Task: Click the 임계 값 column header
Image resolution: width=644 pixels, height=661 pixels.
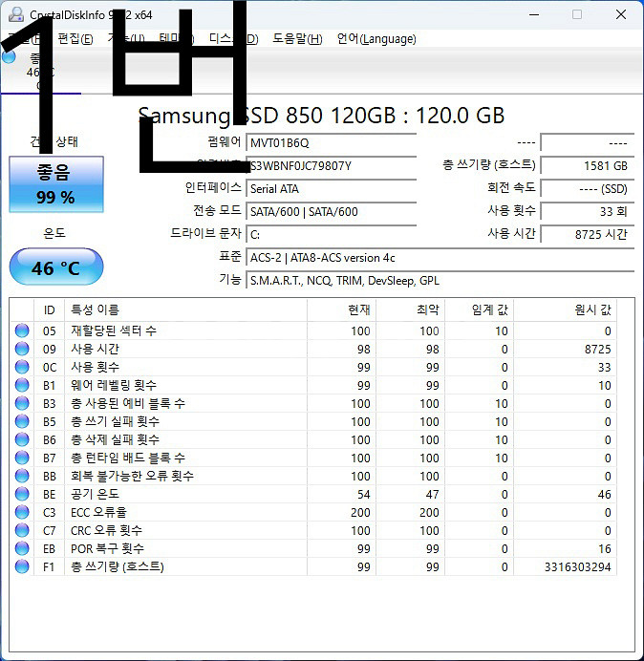Action: point(479,309)
